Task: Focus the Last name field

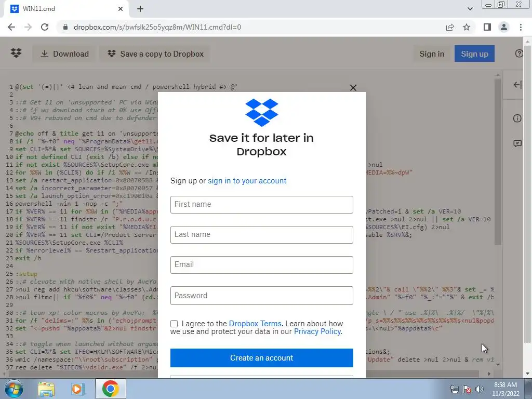Action: [262, 235]
